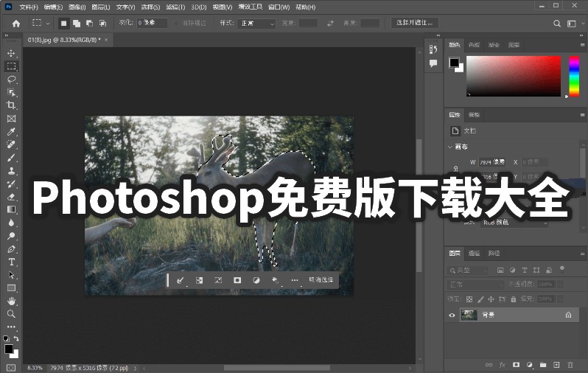This screenshot has height=373, width=588.
Task: Toggle the lock all button in Layers panel
Action: coord(514,299)
